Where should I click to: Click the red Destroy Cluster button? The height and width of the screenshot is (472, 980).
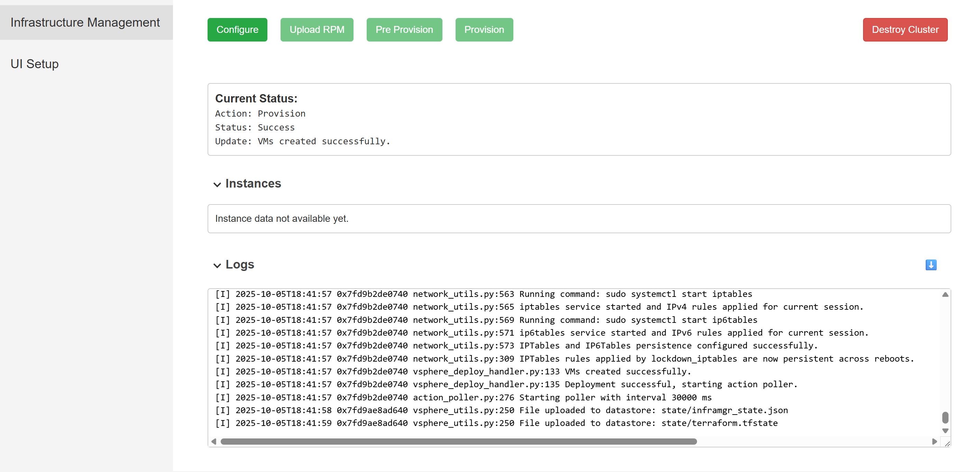(x=905, y=30)
